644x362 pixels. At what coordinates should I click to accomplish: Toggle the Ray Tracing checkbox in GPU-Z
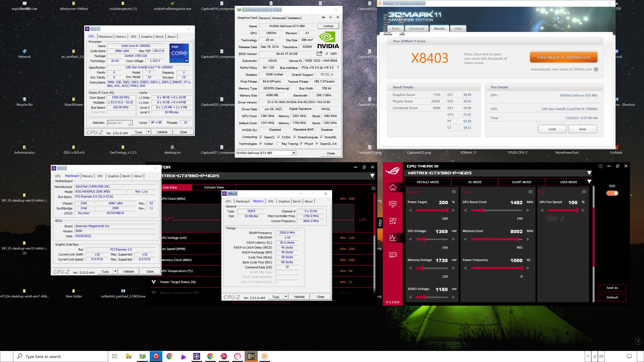tap(279, 144)
